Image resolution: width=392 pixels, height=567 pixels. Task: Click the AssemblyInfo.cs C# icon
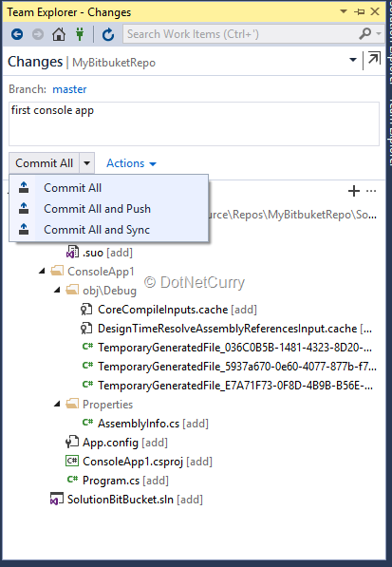(87, 423)
